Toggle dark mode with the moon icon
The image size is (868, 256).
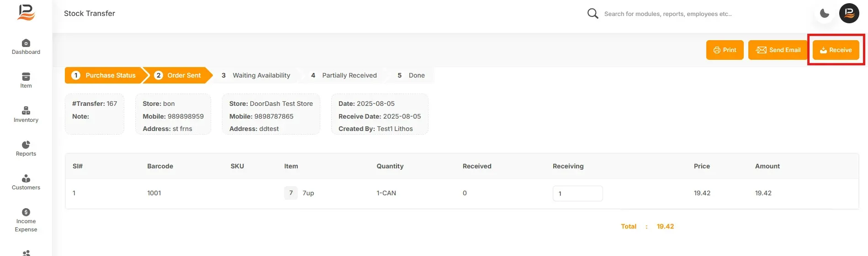click(x=825, y=13)
